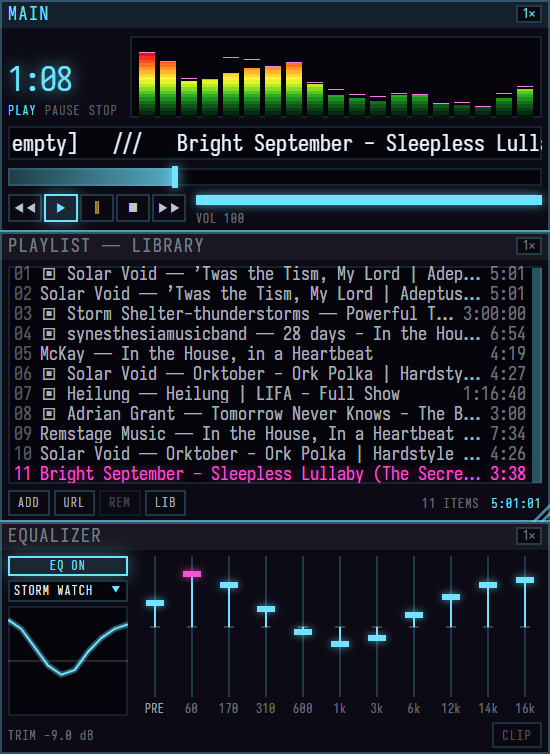Click the 3k band slider handle
The width and height of the screenshot is (550, 754).
point(377,638)
